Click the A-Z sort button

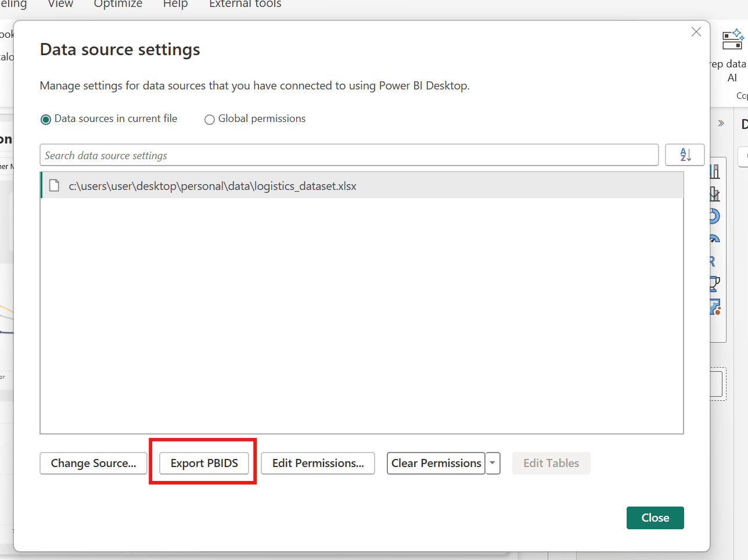click(685, 155)
